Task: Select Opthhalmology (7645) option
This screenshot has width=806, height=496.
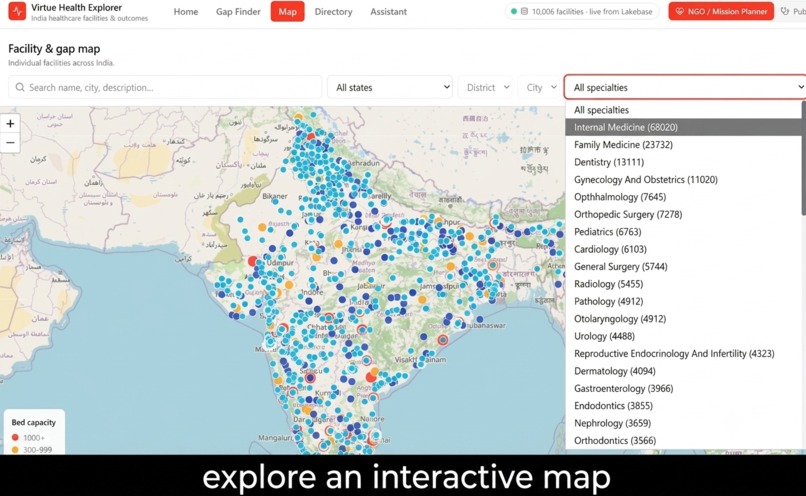Action: 683,197
